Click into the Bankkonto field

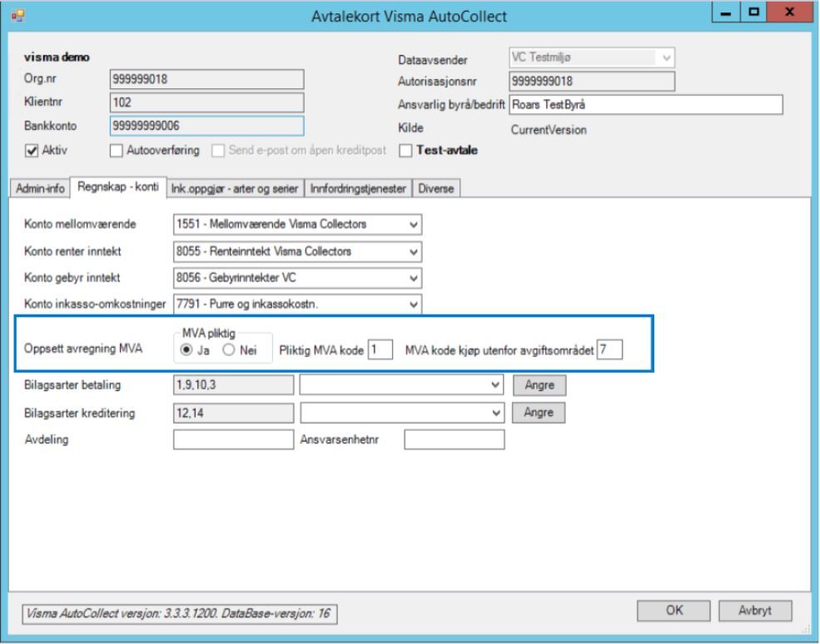point(207,126)
